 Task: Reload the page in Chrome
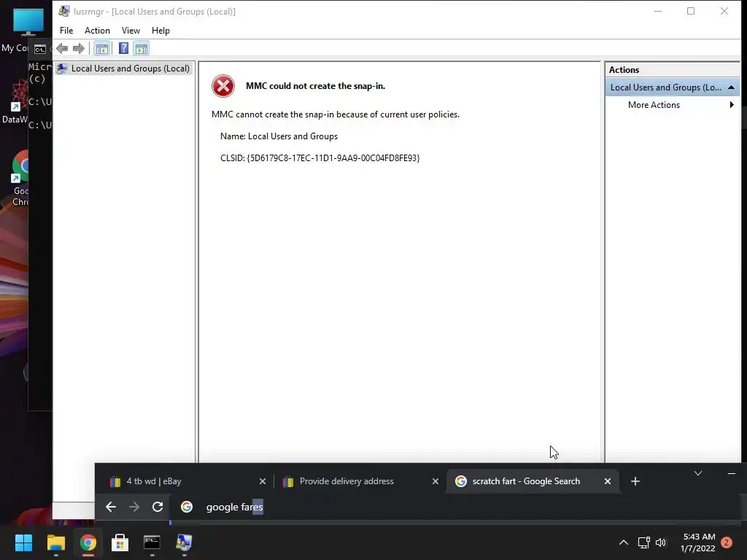158,507
